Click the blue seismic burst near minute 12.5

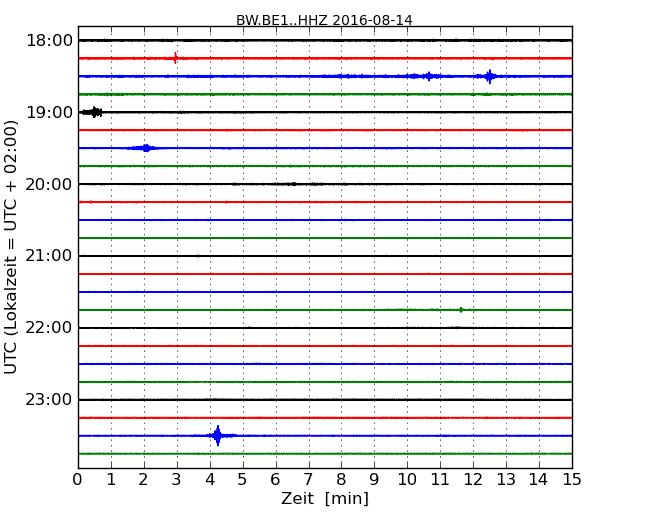pyautogui.click(x=490, y=76)
